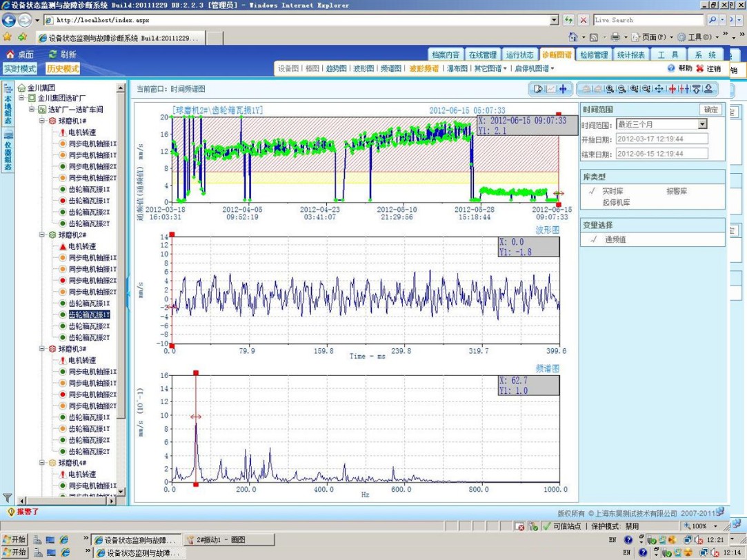This screenshot has width=747, height=560.
Task: Click the 确定 confirm button
Action: tap(710, 110)
